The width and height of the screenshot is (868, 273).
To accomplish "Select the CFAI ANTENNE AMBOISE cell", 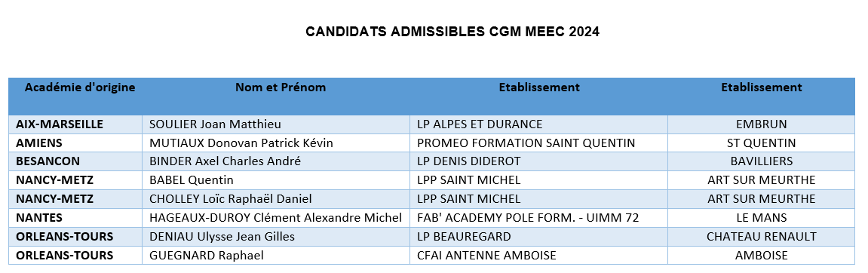I will [x=538, y=256].
